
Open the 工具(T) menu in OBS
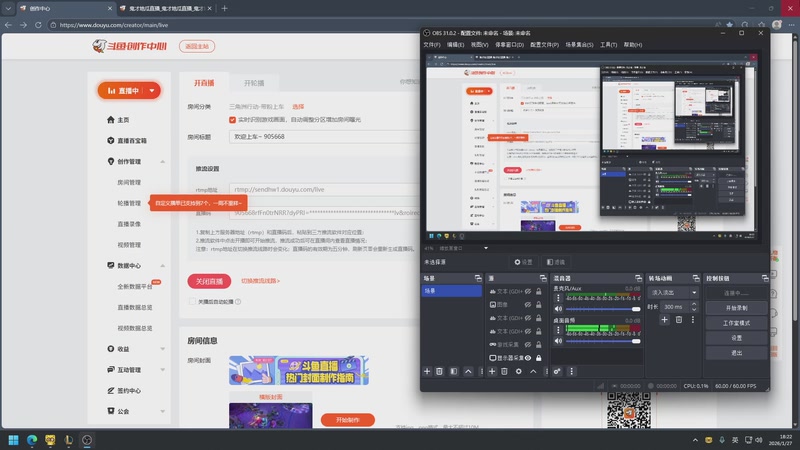pos(608,45)
